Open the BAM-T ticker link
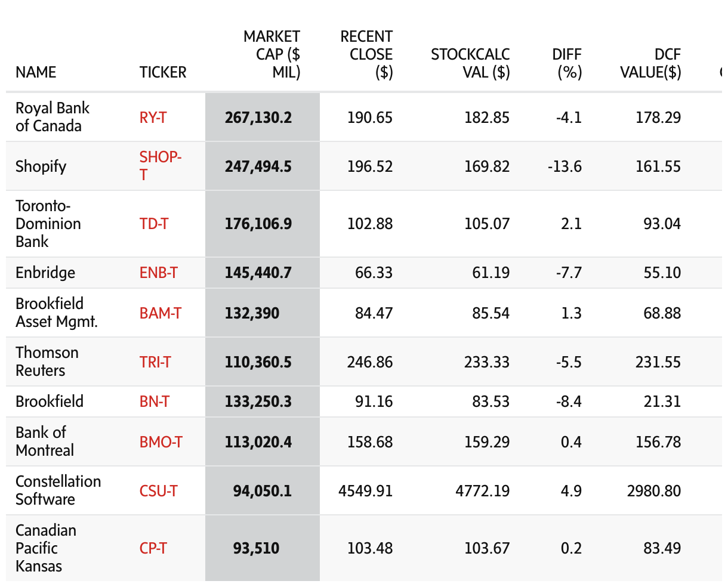728x587 pixels. [160, 313]
